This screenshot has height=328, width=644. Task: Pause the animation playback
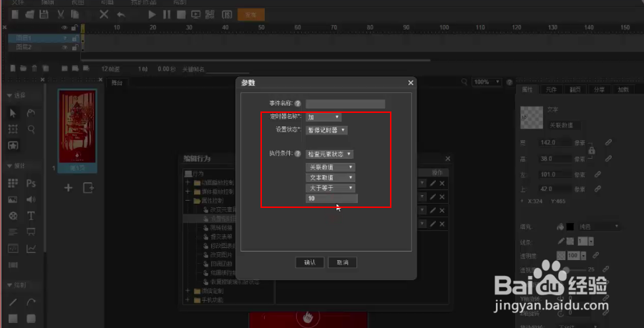point(166,15)
